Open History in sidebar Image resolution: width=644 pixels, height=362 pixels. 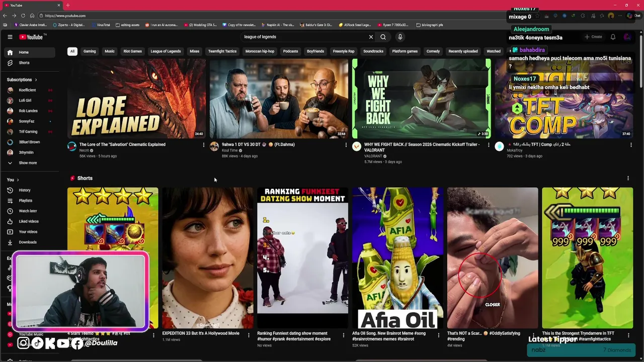click(x=31, y=190)
